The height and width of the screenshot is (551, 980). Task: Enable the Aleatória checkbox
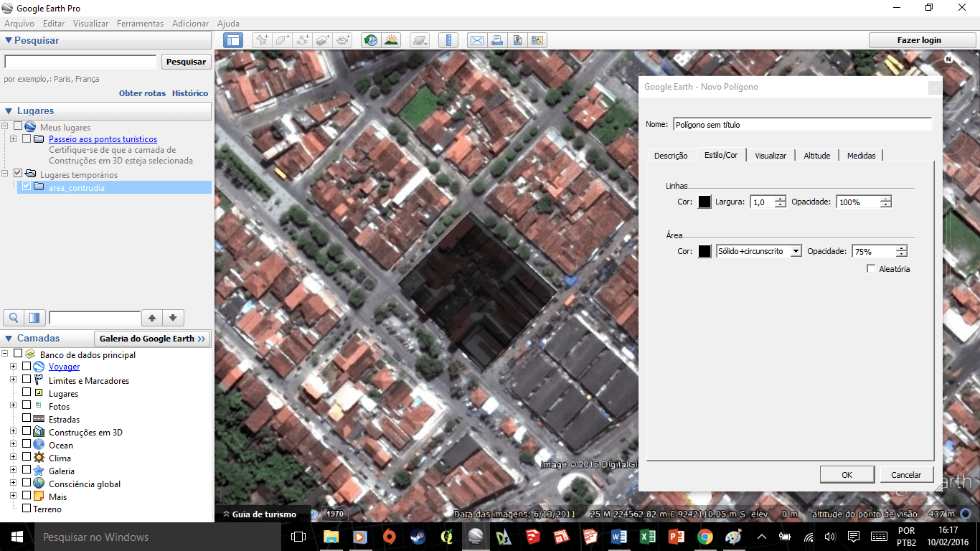[x=871, y=269]
